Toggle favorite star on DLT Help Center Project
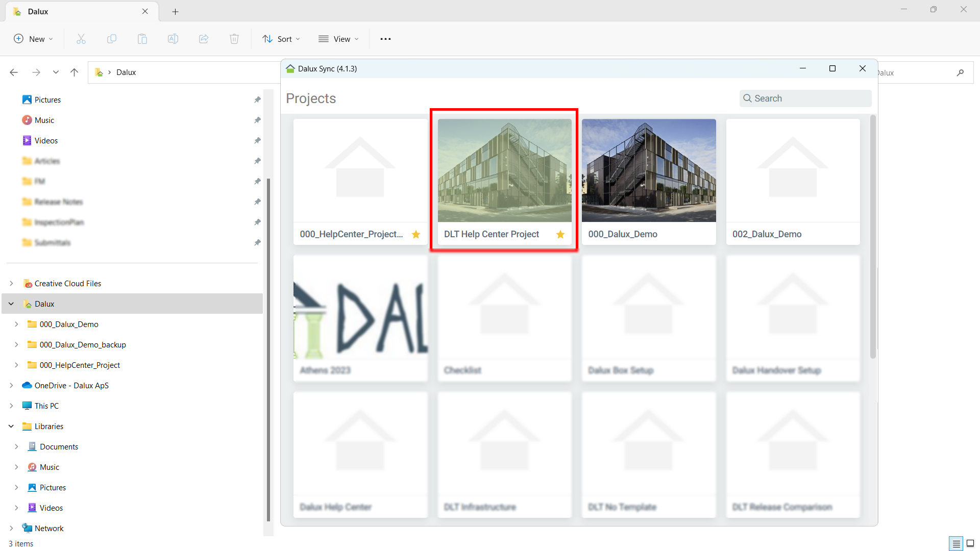980x551 pixels. (560, 234)
